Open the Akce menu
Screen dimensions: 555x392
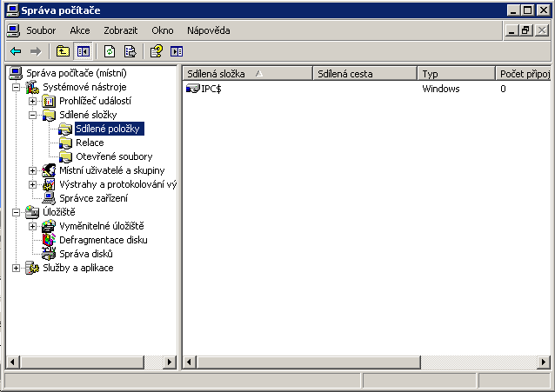80,30
